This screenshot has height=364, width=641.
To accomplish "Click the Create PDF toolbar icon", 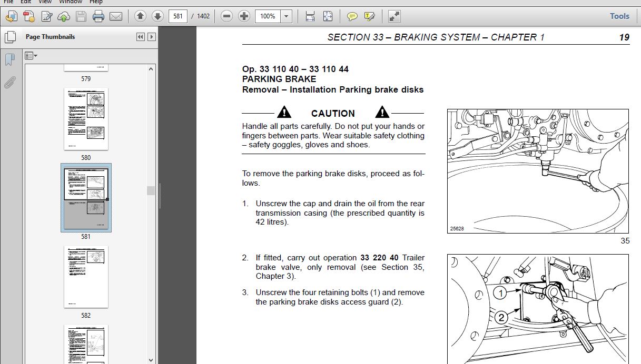I will (x=11, y=16).
